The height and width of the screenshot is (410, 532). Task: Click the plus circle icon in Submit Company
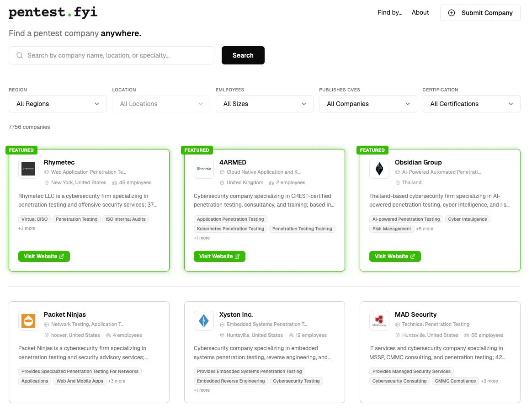(x=451, y=13)
